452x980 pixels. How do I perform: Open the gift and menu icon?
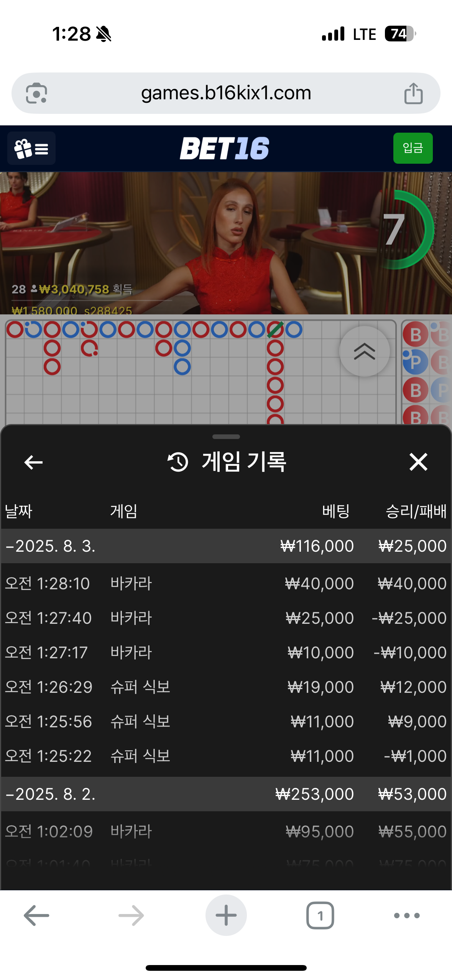point(31,148)
